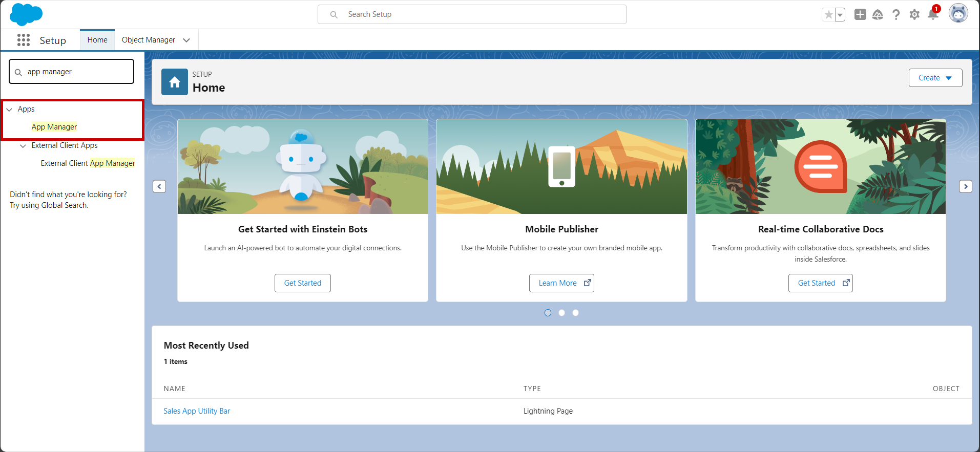Click the Mobile Publisher card image
The height and width of the screenshot is (452, 980).
561,166
